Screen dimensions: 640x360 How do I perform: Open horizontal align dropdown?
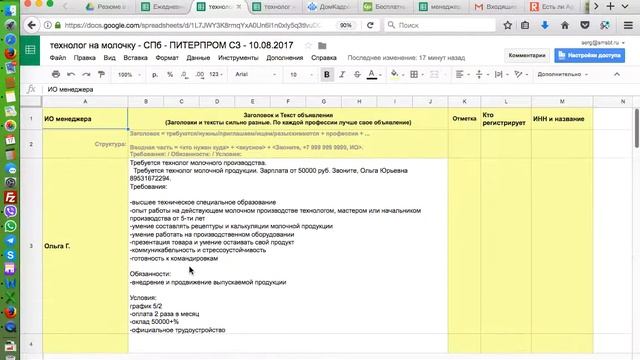tap(462, 74)
